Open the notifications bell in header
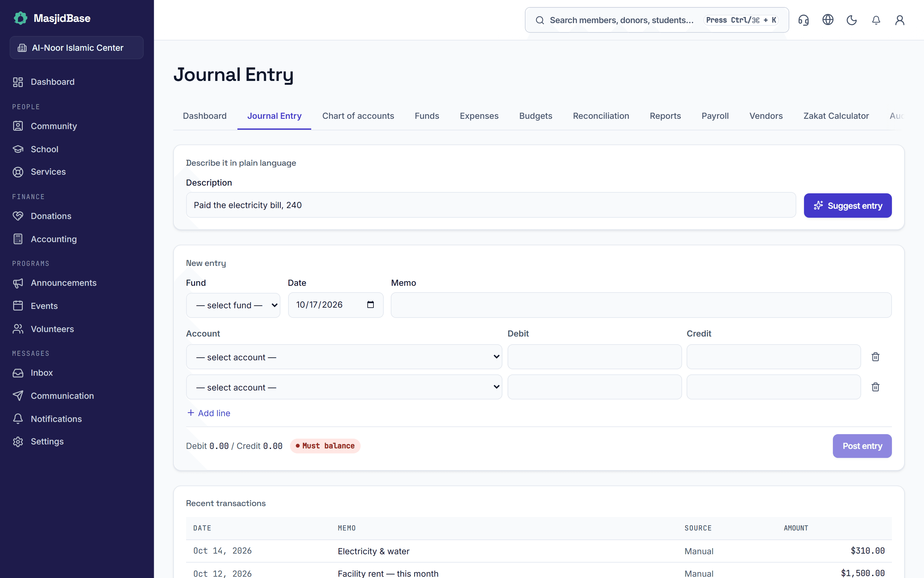Screen dimensions: 924x578 click(876, 20)
